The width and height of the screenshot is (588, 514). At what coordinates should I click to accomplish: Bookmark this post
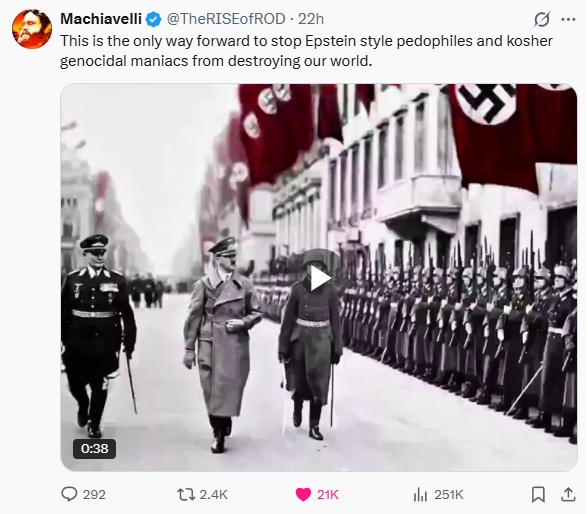coord(538,495)
